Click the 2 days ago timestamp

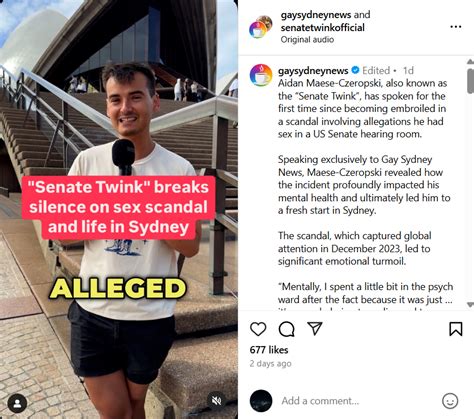point(270,363)
